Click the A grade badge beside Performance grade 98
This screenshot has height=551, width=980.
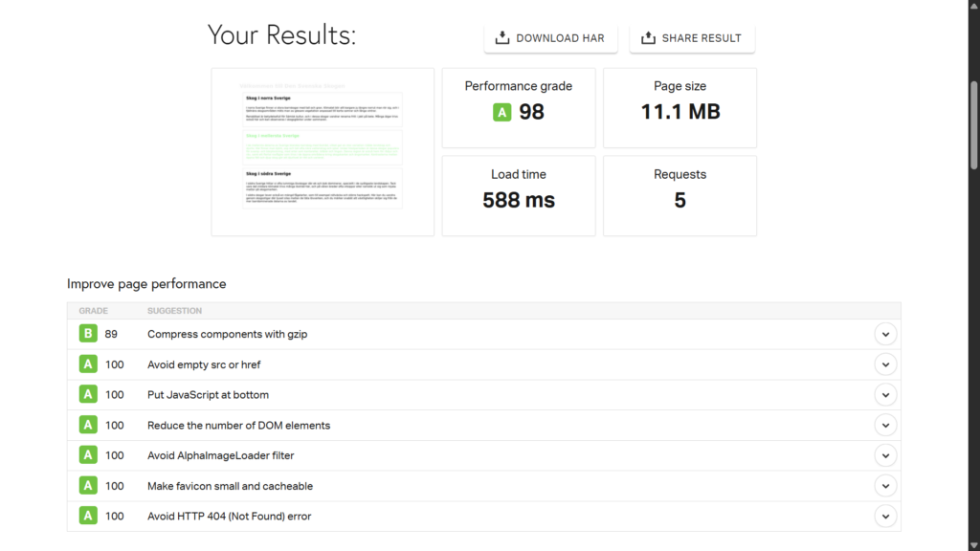pos(501,113)
